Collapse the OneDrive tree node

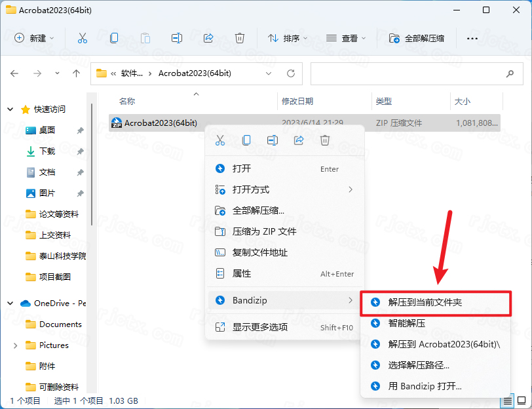tap(10, 303)
